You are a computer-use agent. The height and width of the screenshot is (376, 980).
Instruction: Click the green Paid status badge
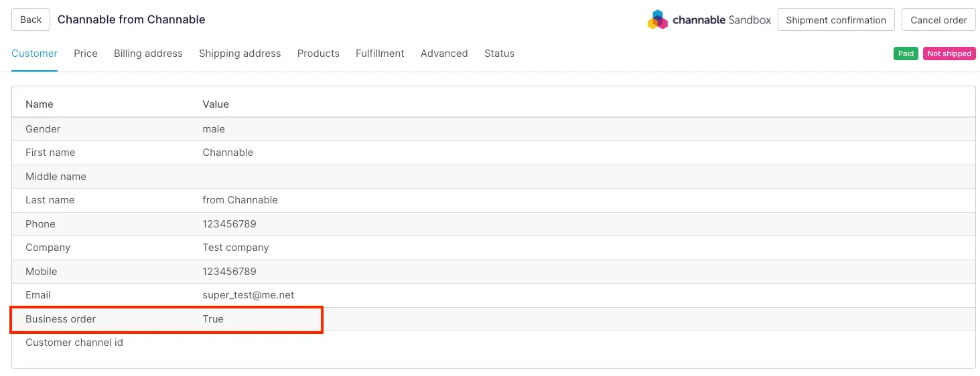tap(906, 54)
